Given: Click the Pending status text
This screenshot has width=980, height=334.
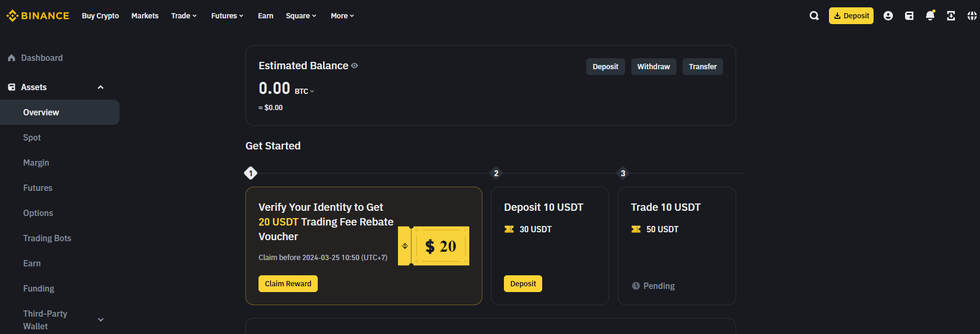Looking at the screenshot, I should pyautogui.click(x=659, y=286).
